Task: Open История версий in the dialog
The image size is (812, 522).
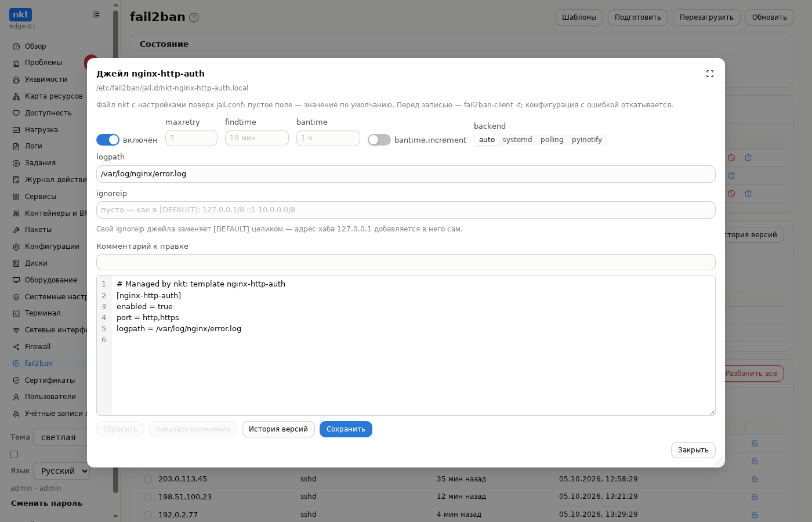Action: tap(278, 429)
